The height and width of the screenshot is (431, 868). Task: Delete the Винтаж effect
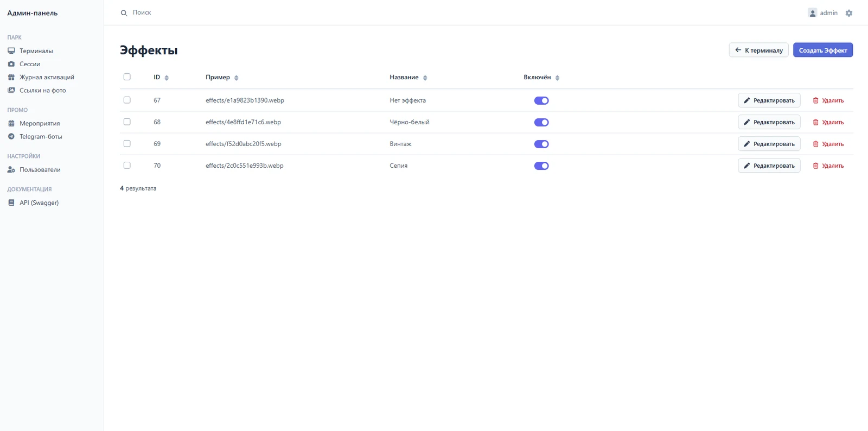[x=828, y=144]
